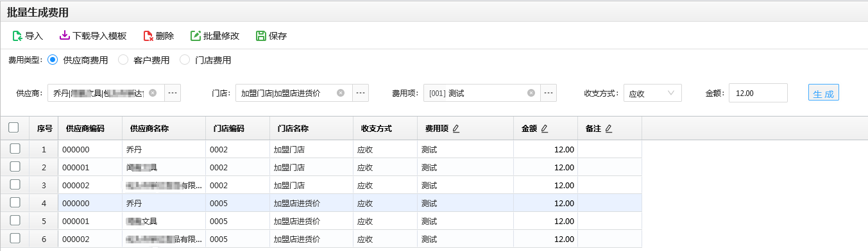Screen dimensions: 868x251
Task: Select the 客户费用 radio button
Action: tap(123, 60)
